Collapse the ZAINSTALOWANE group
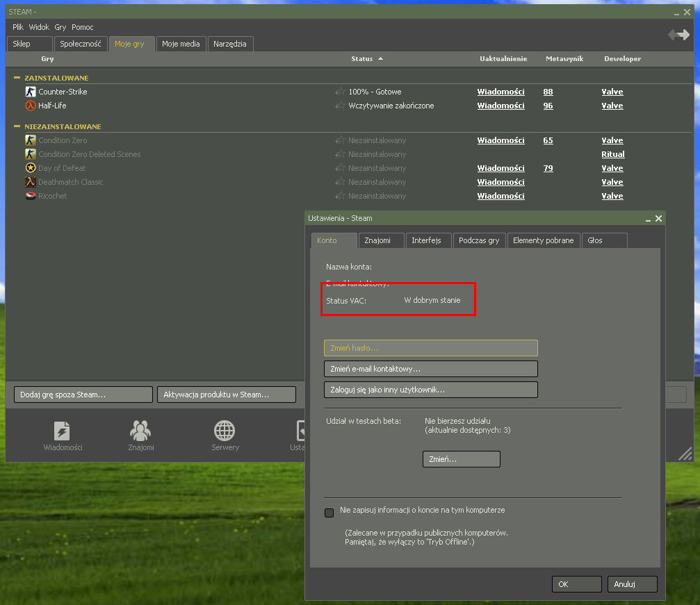This screenshot has height=605, width=700. click(x=17, y=78)
